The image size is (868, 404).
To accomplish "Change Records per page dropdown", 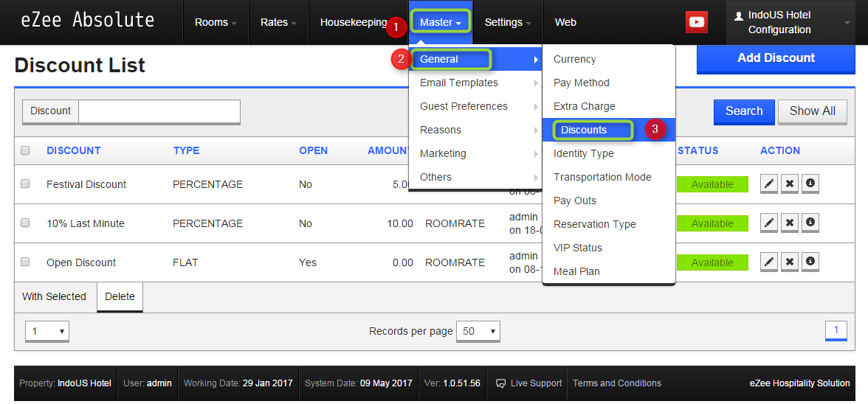I will pos(478,332).
